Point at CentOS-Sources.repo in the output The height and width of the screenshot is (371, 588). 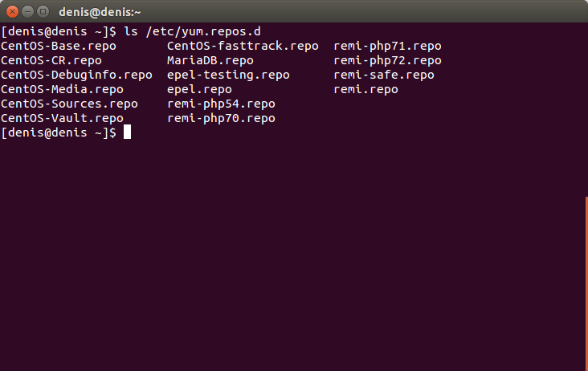point(69,104)
